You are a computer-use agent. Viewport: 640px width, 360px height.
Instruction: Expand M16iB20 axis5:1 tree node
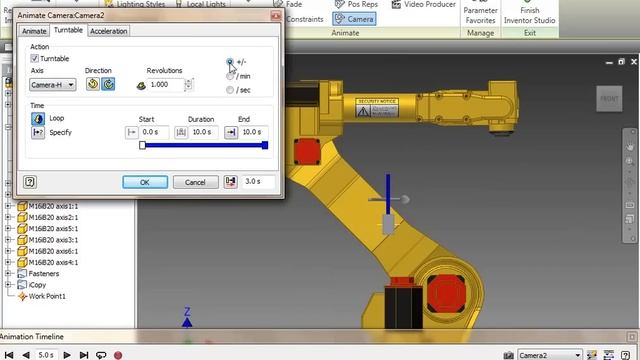(8, 229)
